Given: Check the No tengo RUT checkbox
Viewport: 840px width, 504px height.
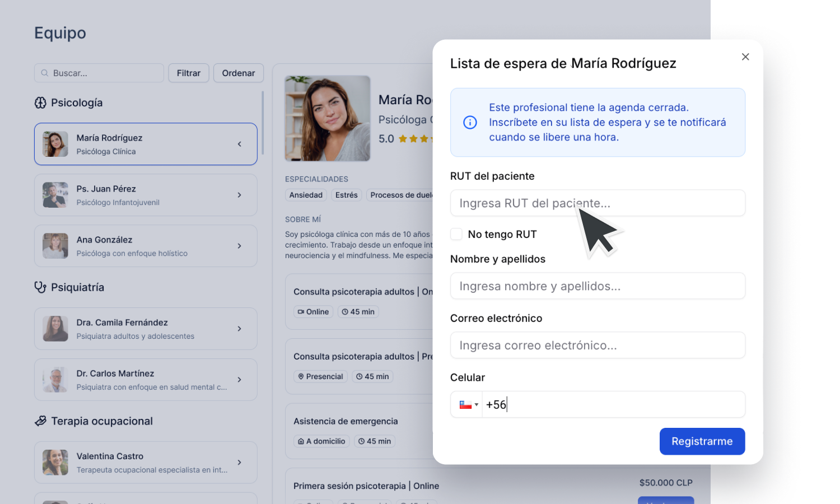Looking at the screenshot, I should coord(456,234).
